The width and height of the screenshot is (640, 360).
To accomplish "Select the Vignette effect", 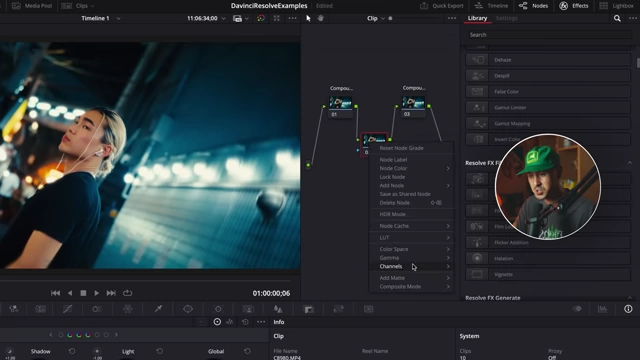I will coord(548,274).
